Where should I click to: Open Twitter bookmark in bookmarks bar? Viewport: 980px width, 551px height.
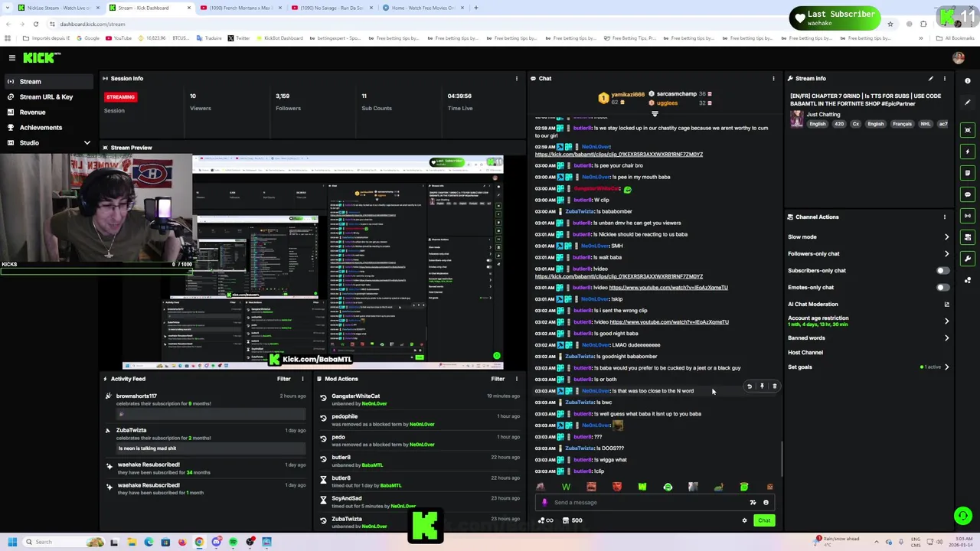238,38
